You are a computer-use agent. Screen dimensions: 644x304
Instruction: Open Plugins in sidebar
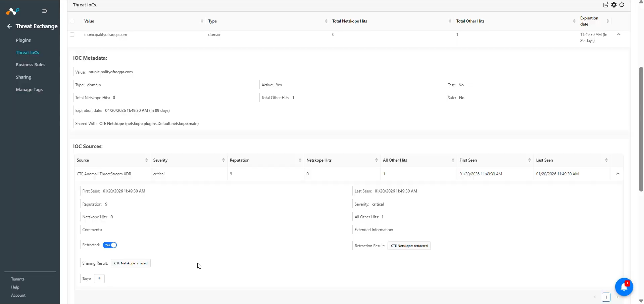(x=23, y=40)
